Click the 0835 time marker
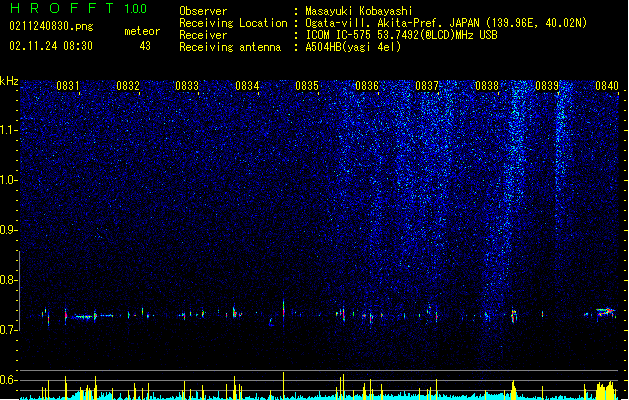 click(x=307, y=86)
